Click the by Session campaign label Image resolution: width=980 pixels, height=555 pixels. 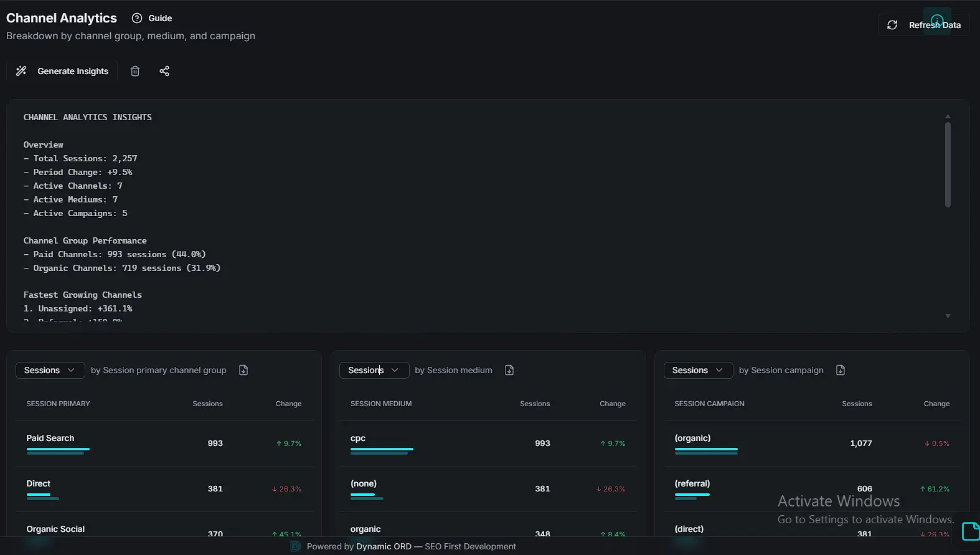[x=781, y=370]
